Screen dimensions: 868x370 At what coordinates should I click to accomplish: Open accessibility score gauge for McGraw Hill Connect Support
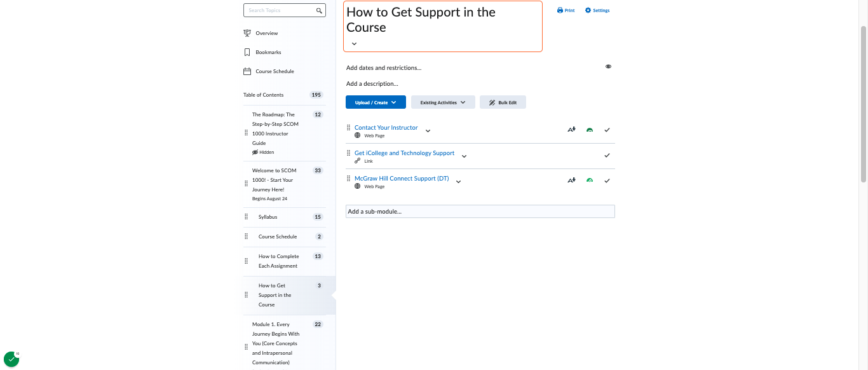pos(590,181)
